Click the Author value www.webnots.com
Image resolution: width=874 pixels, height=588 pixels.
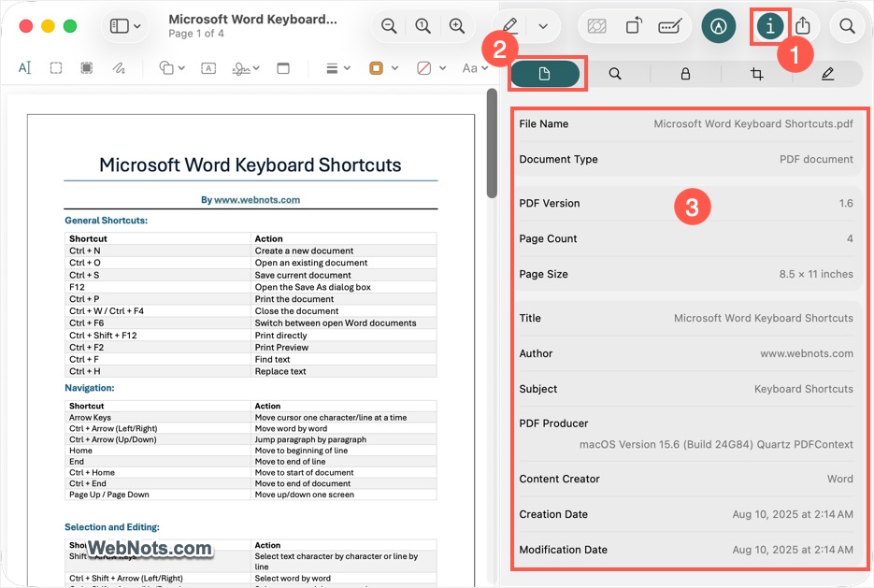point(807,353)
